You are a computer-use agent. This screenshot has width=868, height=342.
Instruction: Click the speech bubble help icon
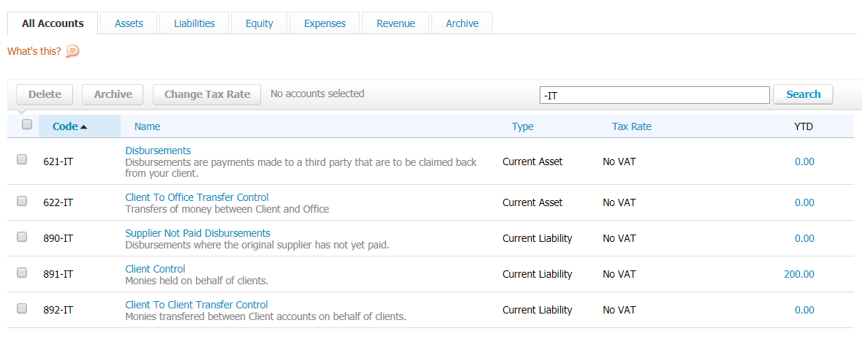click(x=72, y=51)
